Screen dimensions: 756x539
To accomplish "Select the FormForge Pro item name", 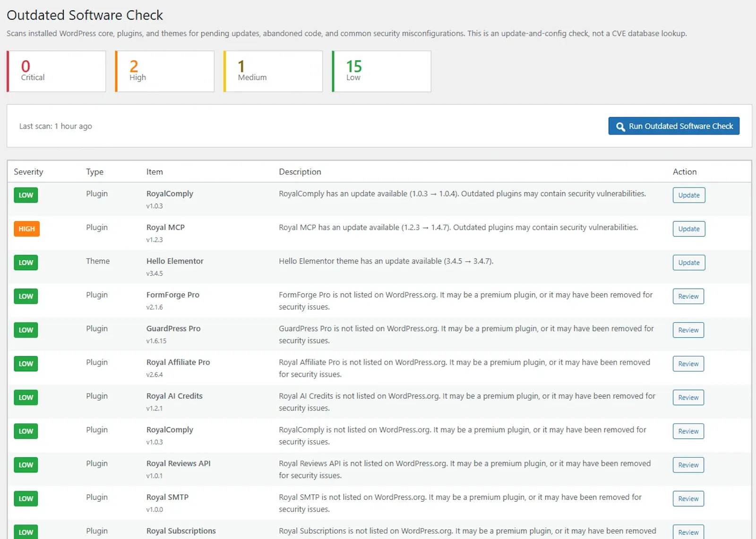I will click(x=173, y=295).
